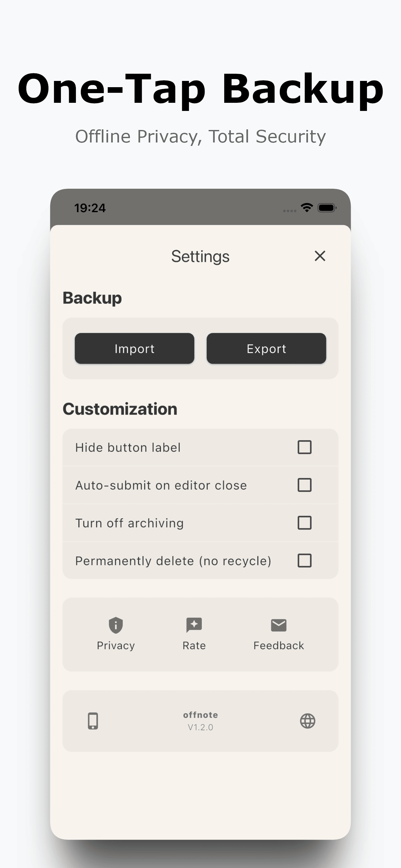Enable the Hide button label option
Image resolution: width=401 pixels, height=868 pixels.
[x=304, y=447]
